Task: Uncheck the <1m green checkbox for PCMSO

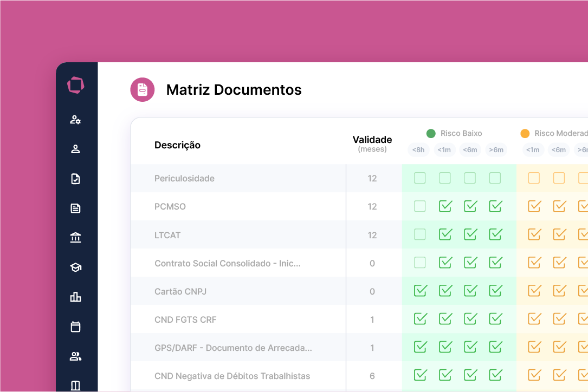Action: pos(445,206)
